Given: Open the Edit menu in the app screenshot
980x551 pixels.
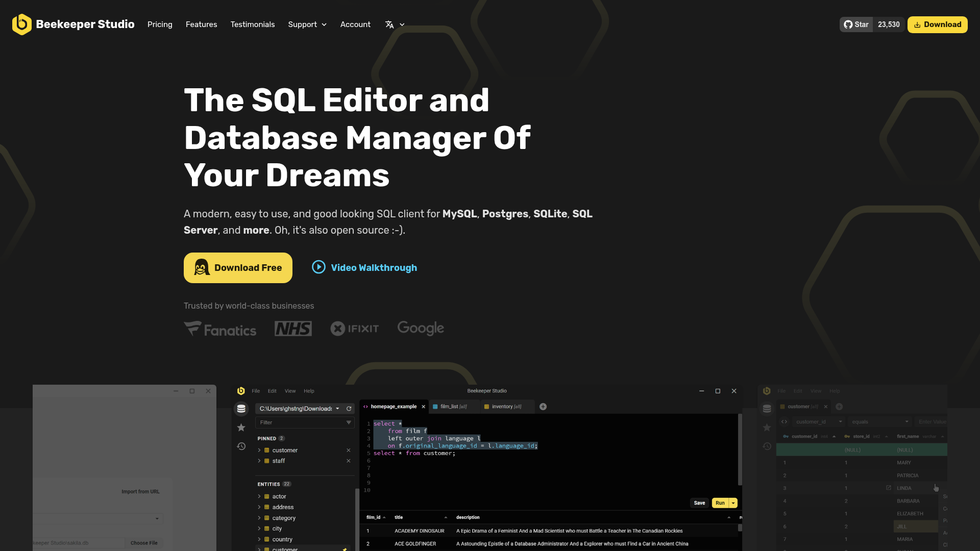Looking at the screenshot, I should pyautogui.click(x=272, y=391).
